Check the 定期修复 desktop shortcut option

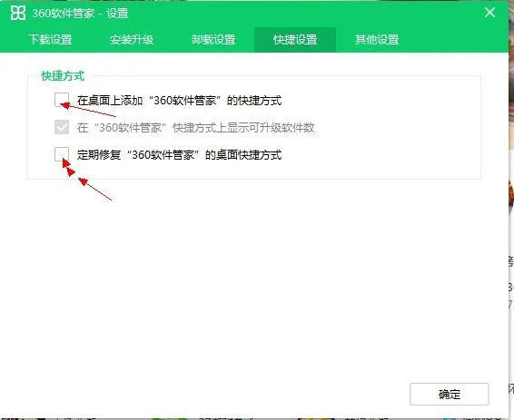pos(62,154)
